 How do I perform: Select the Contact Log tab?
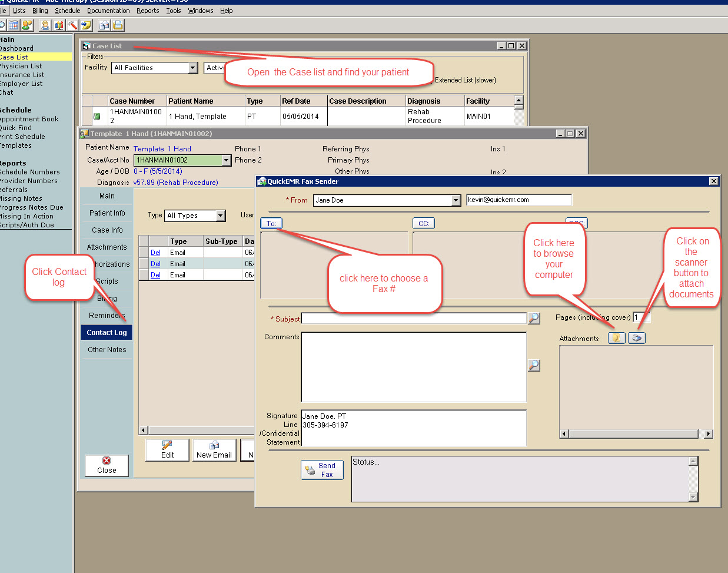107,333
